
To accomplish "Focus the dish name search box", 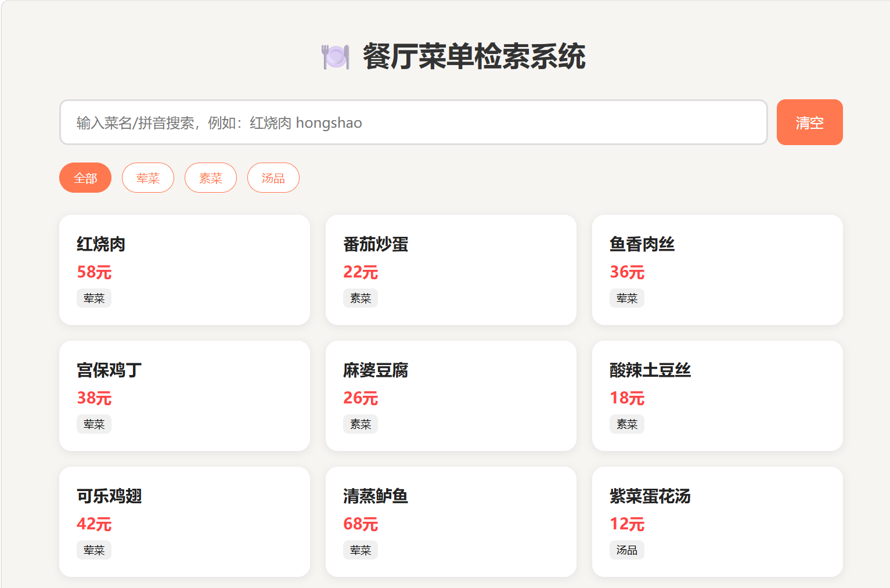I will click(x=413, y=122).
